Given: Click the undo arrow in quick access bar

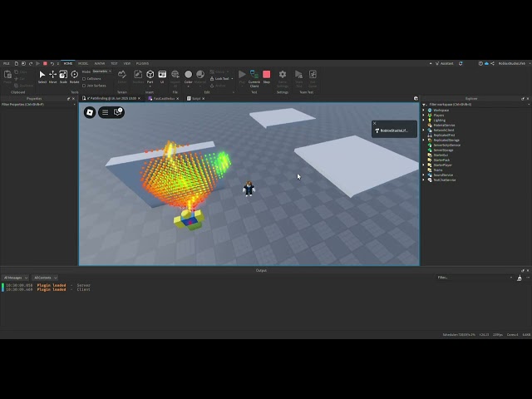Looking at the screenshot, I should pos(52,63).
